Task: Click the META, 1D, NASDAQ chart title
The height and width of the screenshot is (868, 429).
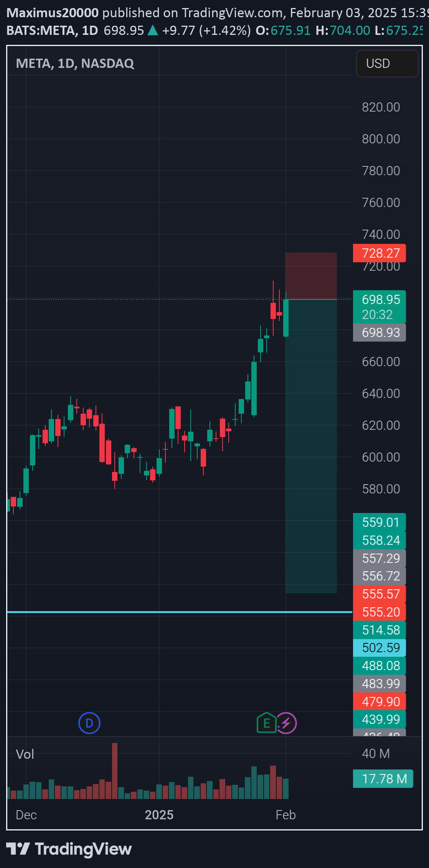Action: (x=75, y=64)
